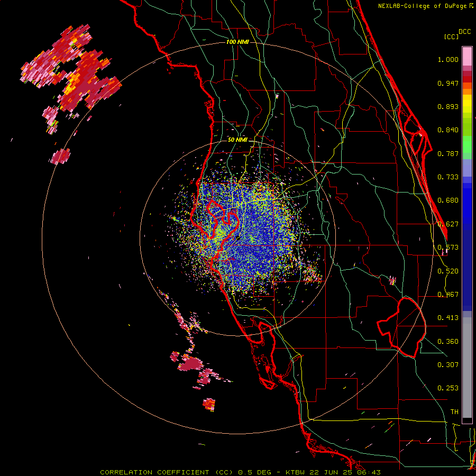Click the NEXLAB-College of DuPage label
Screen dimensions: 476x476
pyautogui.click(x=422, y=6)
